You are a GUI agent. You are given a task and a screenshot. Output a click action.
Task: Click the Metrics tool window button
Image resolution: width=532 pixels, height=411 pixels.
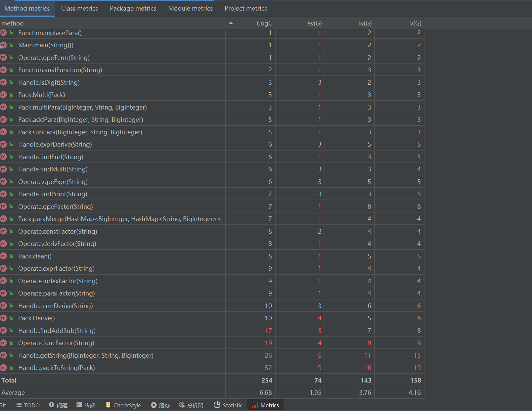point(265,405)
